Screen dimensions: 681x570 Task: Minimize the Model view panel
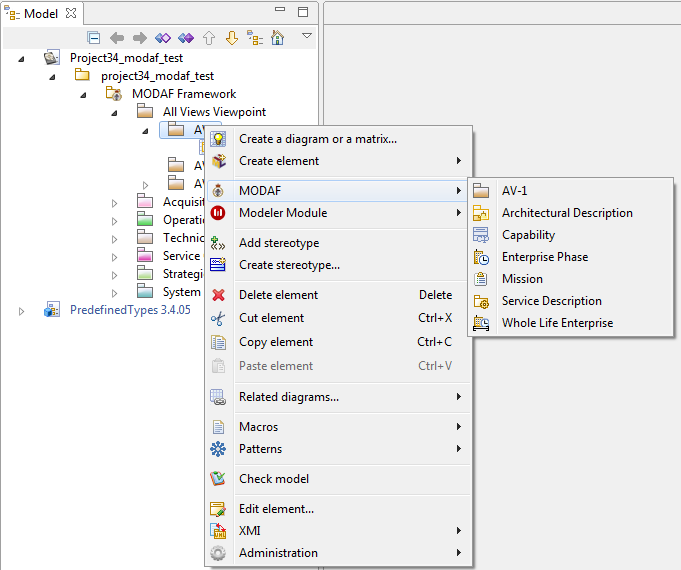pyautogui.click(x=280, y=9)
